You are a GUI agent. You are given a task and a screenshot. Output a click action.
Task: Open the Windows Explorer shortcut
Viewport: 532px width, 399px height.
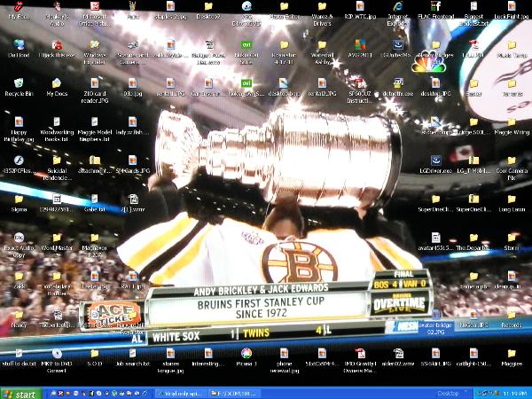95,45
